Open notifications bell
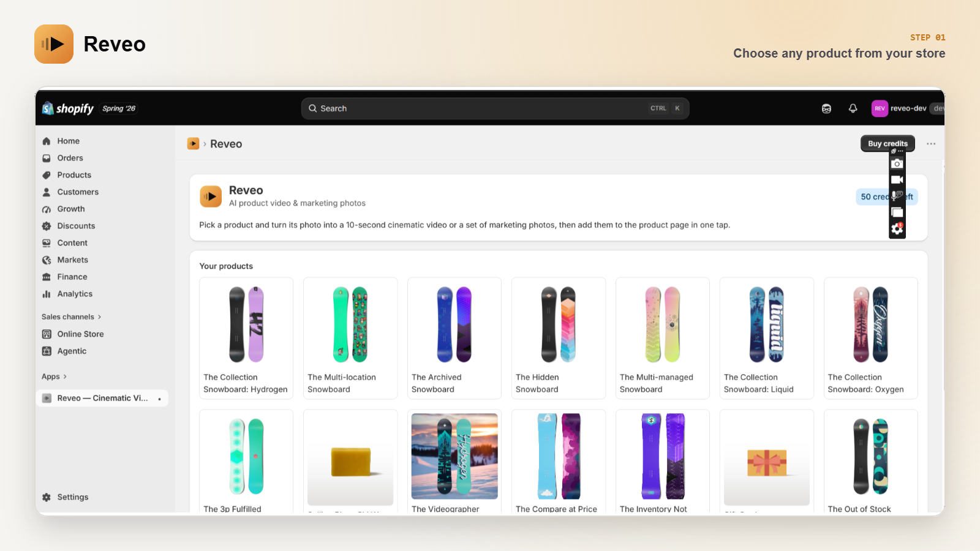Image resolution: width=980 pixels, height=551 pixels. 853,108
